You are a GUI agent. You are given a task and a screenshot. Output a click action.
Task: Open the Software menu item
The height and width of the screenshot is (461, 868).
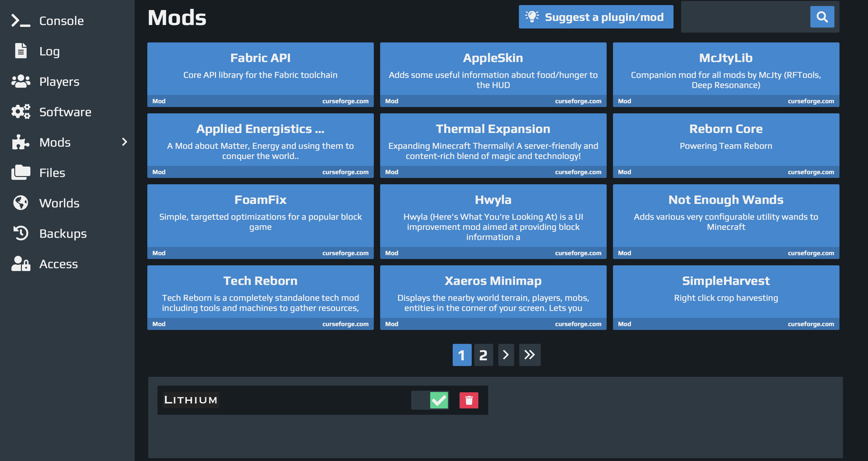click(x=67, y=111)
